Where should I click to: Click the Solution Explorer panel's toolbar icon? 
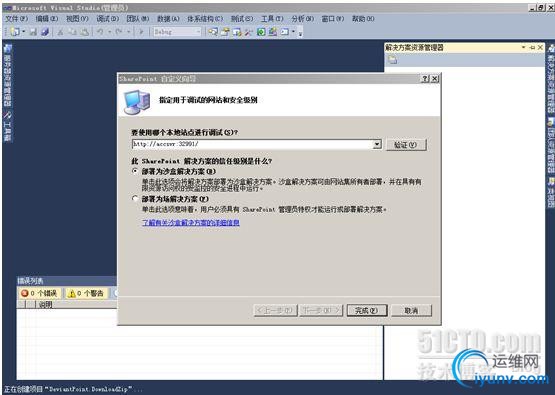(393, 60)
